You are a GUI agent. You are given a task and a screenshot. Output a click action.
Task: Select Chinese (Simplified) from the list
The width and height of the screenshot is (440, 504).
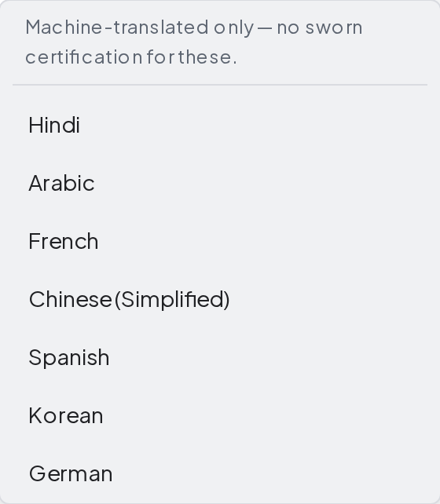click(220, 299)
